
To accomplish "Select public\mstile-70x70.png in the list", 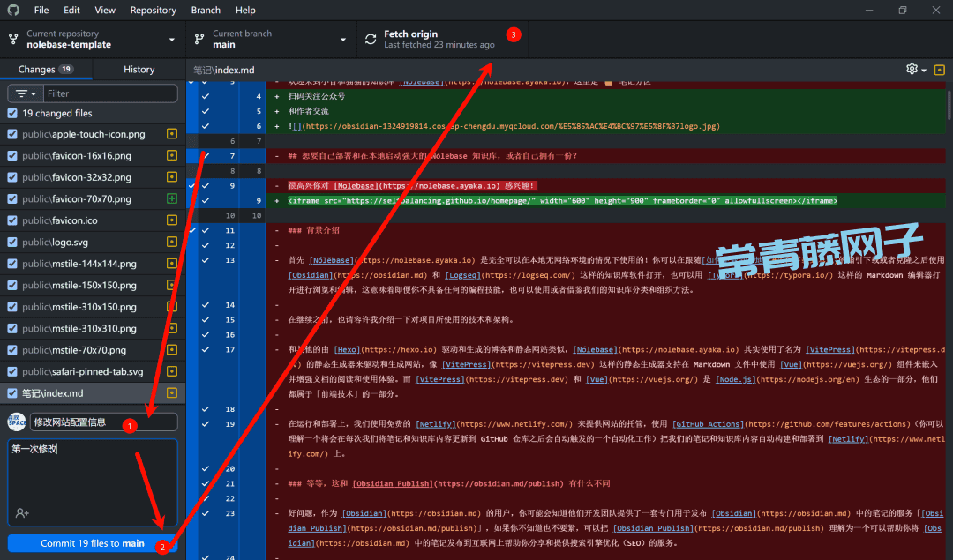I will (x=93, y=350).
